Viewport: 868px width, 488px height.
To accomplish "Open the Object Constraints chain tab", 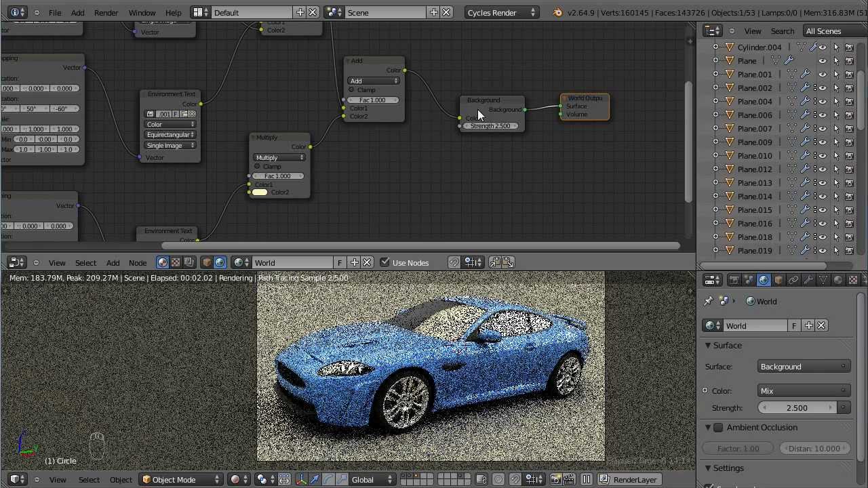I will (x=793, y=280).
